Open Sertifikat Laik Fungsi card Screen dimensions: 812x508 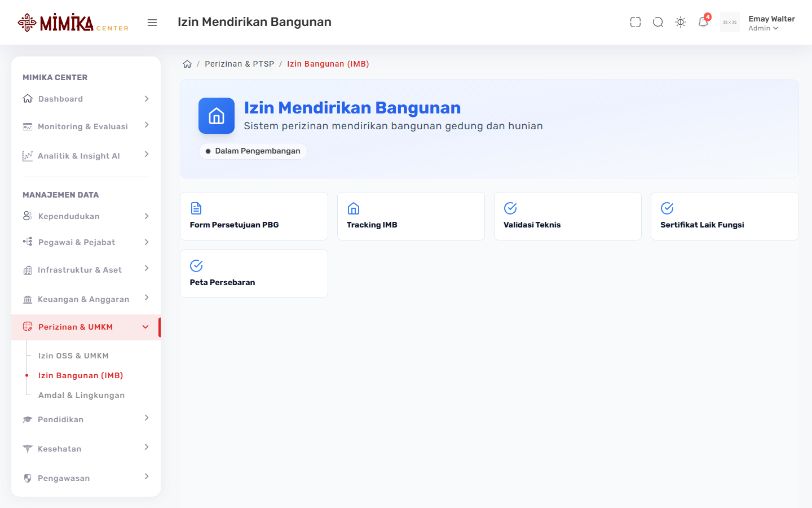[x=725, y=216]
